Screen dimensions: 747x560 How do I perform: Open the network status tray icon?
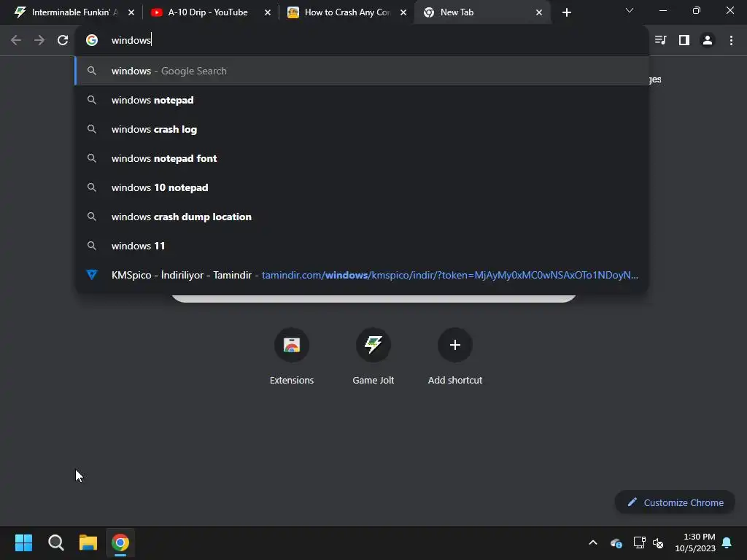639,542
